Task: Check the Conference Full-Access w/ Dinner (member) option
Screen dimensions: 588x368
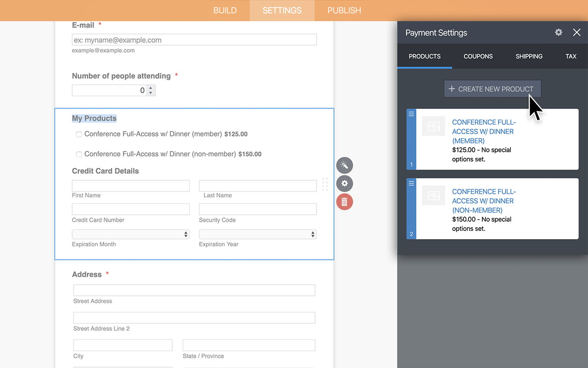Action: (79, 134)
